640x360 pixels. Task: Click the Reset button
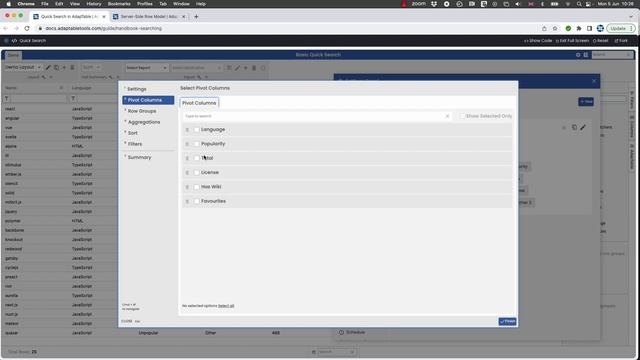600,41
